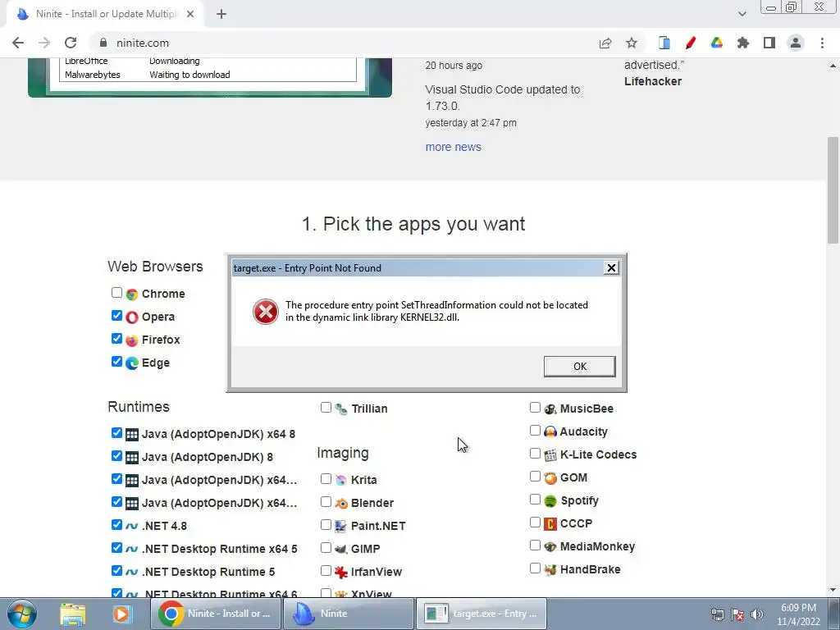Screen dimensions: 840x630
Task: Click the scrollbar down arrow
Action: [833, 590]
